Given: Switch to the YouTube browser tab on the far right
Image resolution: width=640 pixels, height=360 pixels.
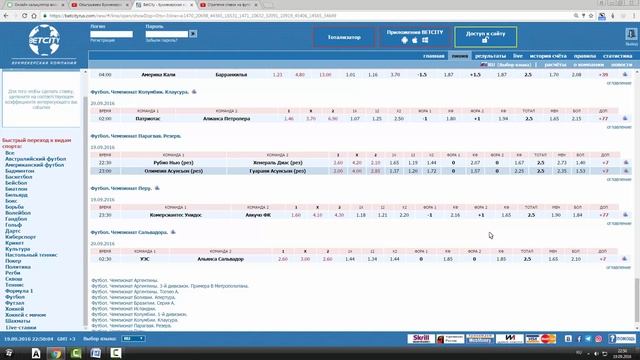Looking at the screenshot, I should coord(229,5).
